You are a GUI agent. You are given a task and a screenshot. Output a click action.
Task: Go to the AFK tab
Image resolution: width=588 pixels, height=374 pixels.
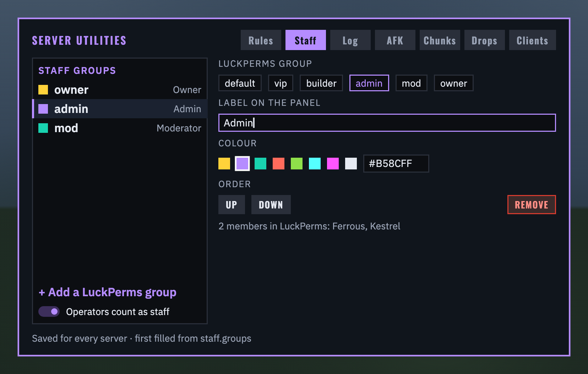(x=395, y=40)
